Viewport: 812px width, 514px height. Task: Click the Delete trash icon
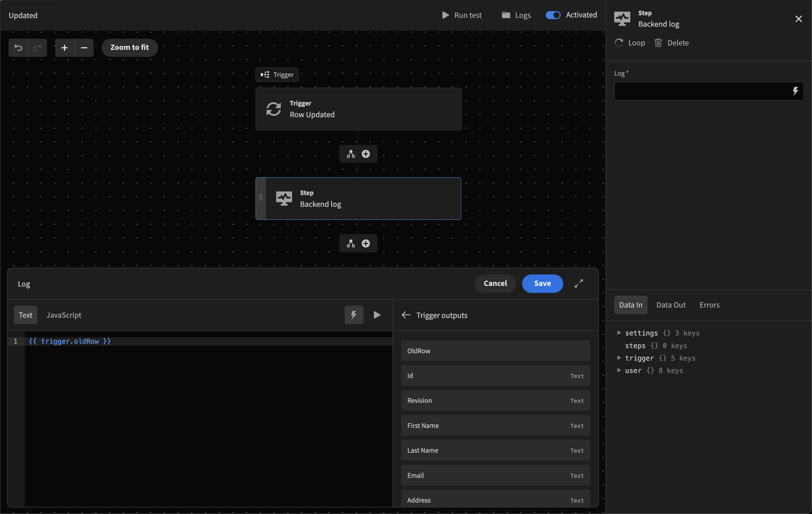[658, 43]
